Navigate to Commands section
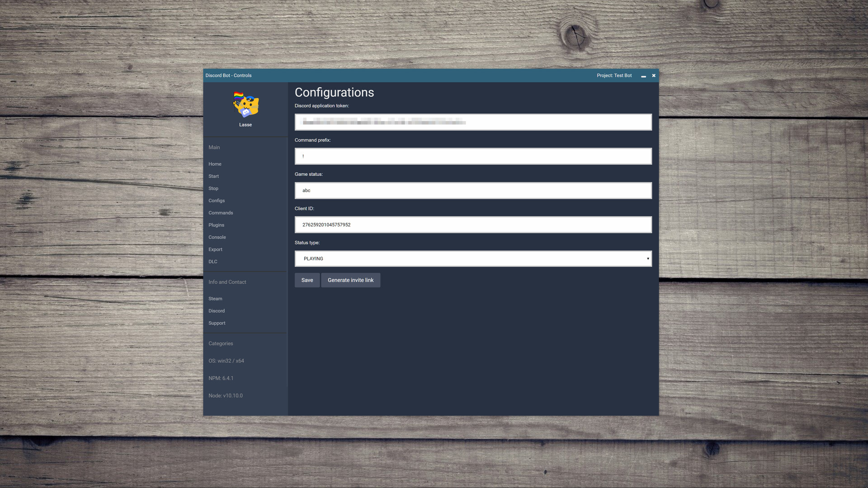This screenshot has height=488, width=868. 221,213
